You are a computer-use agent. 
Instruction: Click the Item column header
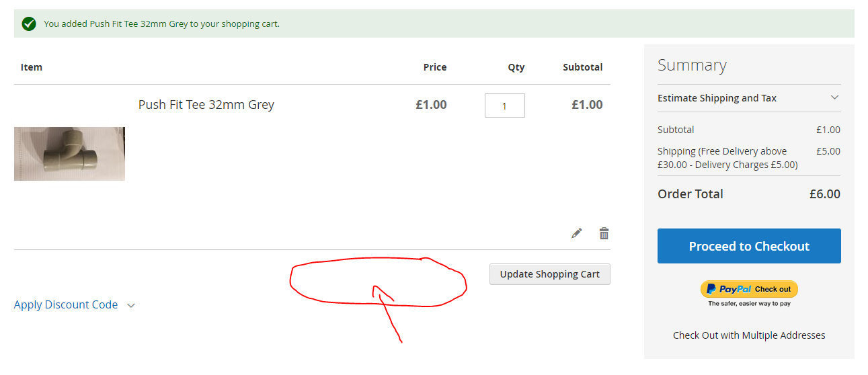click(32, 67)
